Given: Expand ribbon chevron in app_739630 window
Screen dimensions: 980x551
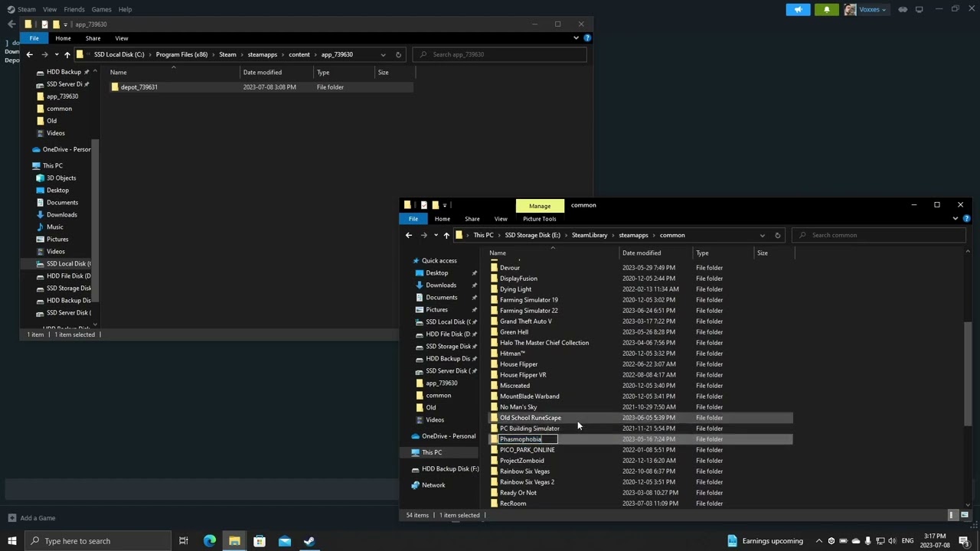Looking at the screenshot, I should coord(576,37).
